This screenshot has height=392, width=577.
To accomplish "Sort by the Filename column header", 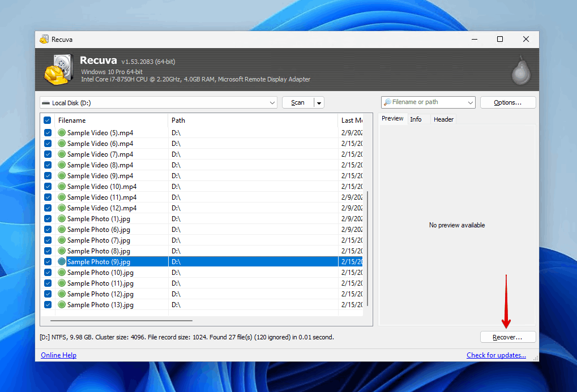I will tap(111, 120).
